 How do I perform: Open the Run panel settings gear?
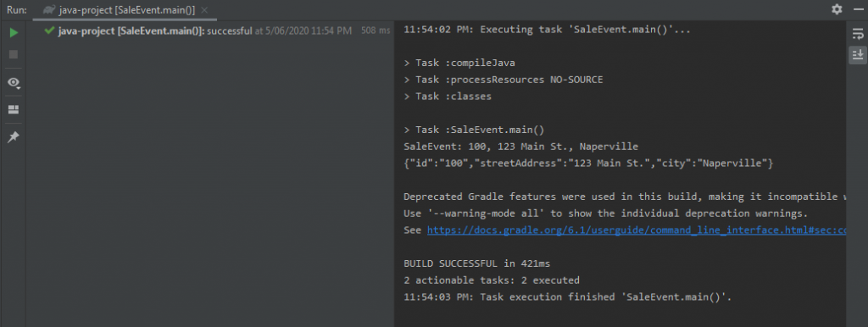pyautogui.click(x=837, y=9)
